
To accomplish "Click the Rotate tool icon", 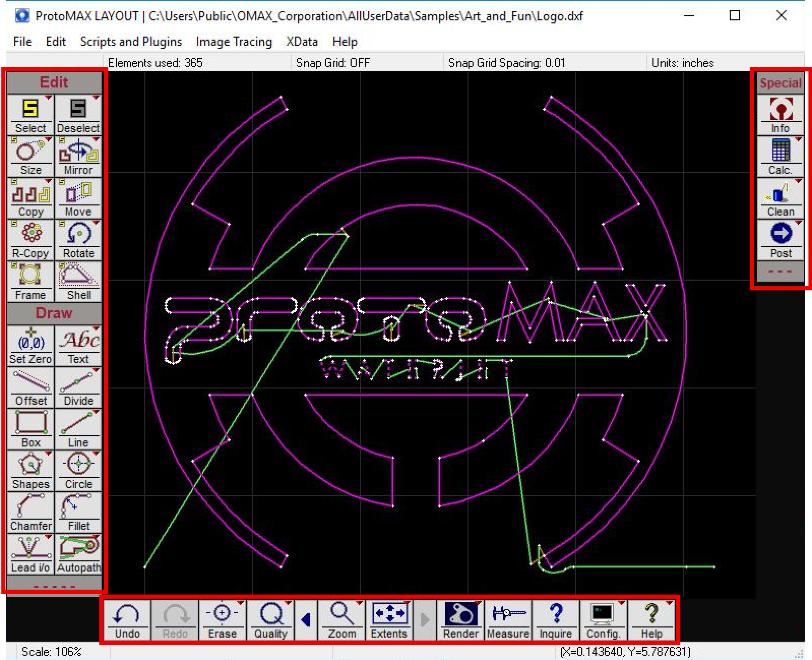I will pos(78,239).
